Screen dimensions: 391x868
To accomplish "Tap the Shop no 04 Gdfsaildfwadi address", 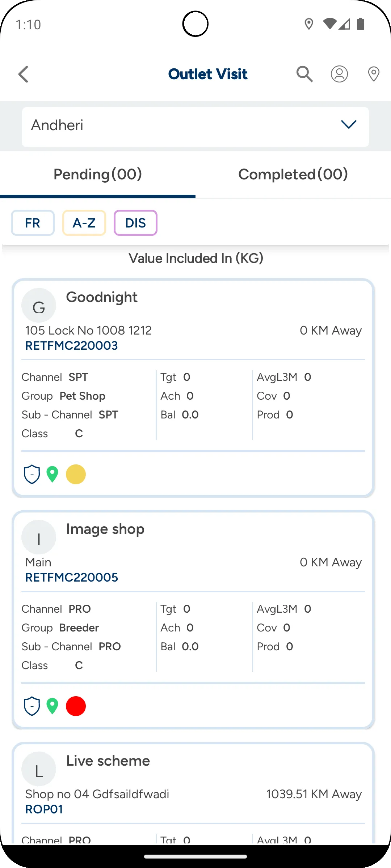I will coord(97,794).
